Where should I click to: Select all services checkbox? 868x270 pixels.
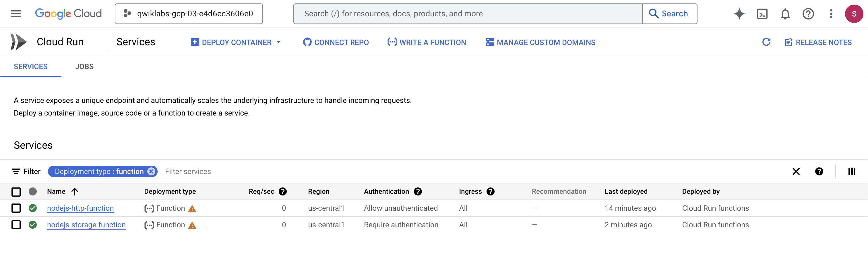[16, 191]
